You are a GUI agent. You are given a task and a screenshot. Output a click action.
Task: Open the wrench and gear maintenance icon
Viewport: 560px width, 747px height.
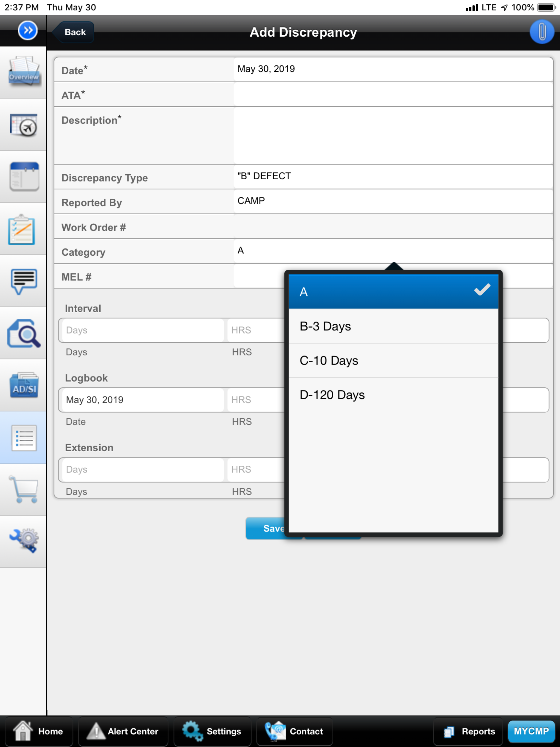point(24,541)
